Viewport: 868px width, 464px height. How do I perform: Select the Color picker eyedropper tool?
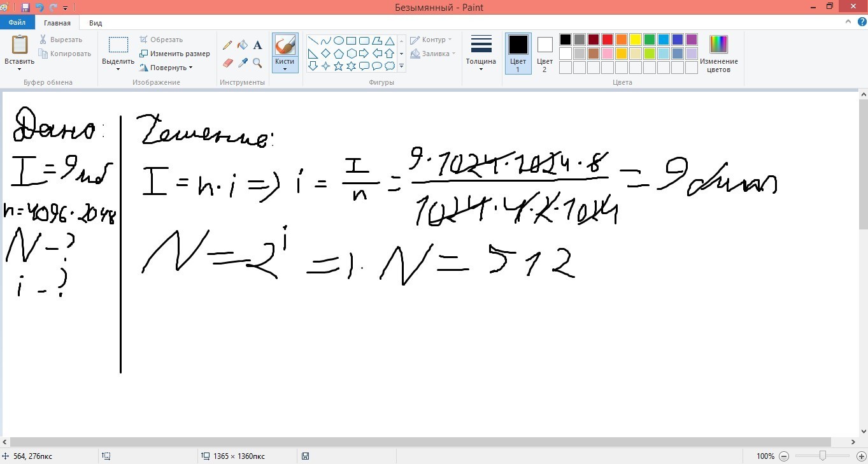click(242, 62)
